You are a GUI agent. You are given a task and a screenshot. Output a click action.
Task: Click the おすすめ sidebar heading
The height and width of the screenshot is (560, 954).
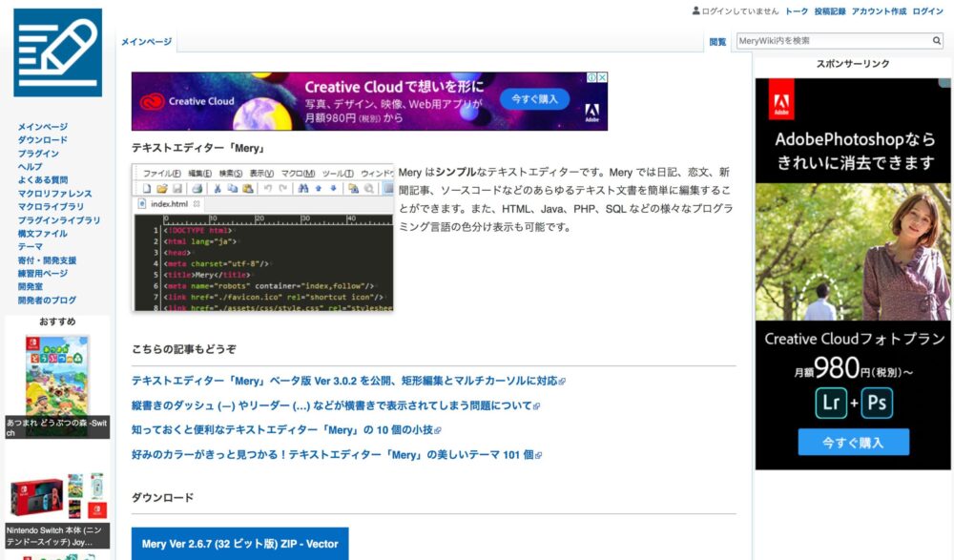57,321
